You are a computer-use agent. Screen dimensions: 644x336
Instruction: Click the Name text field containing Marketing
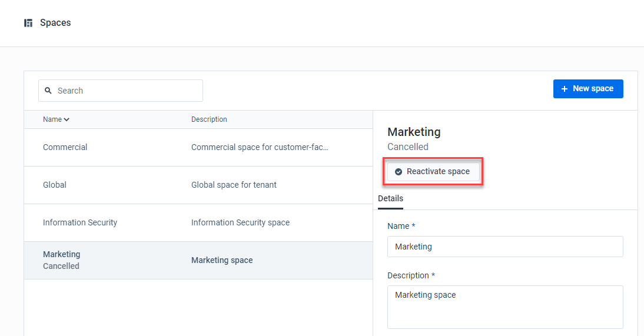point(505,247)
